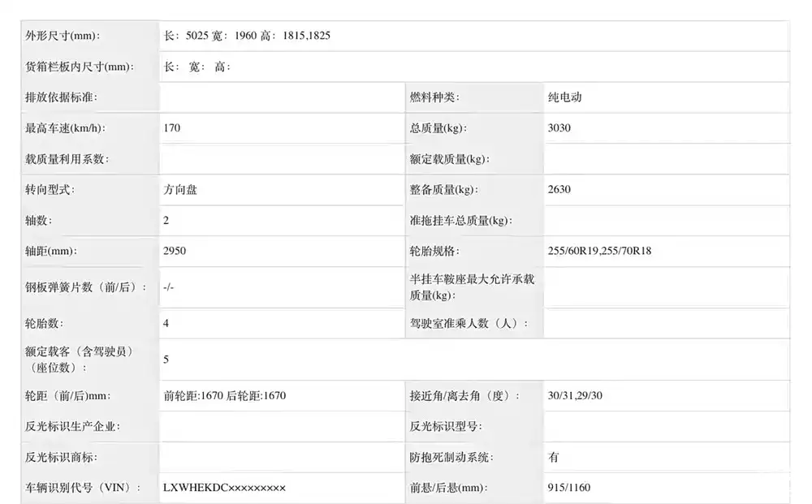Select the 前悬/后悬 value 915/1160

tap(569, 488)
